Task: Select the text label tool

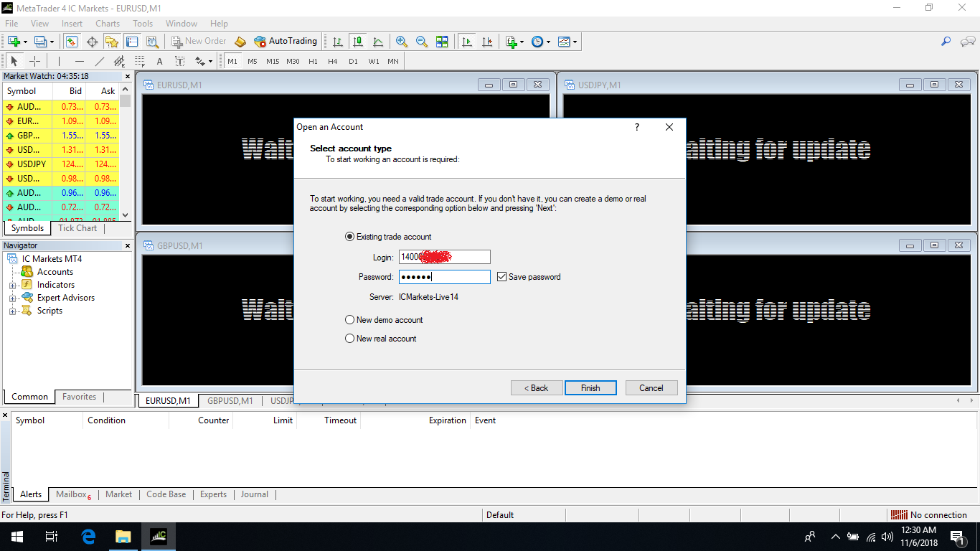Action: (x=180, y=61)
